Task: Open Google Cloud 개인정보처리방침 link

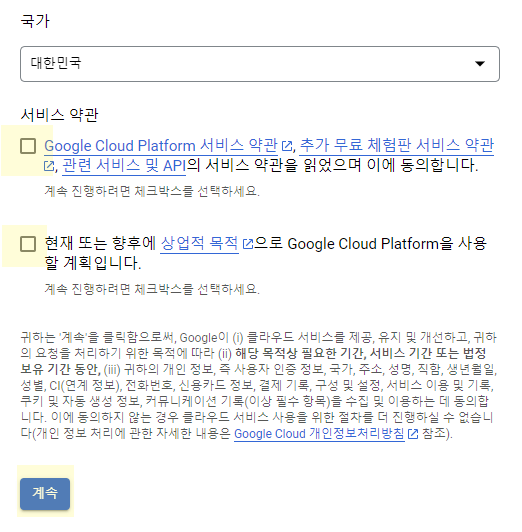Action: pyautogui.click(x=319, y=434)
